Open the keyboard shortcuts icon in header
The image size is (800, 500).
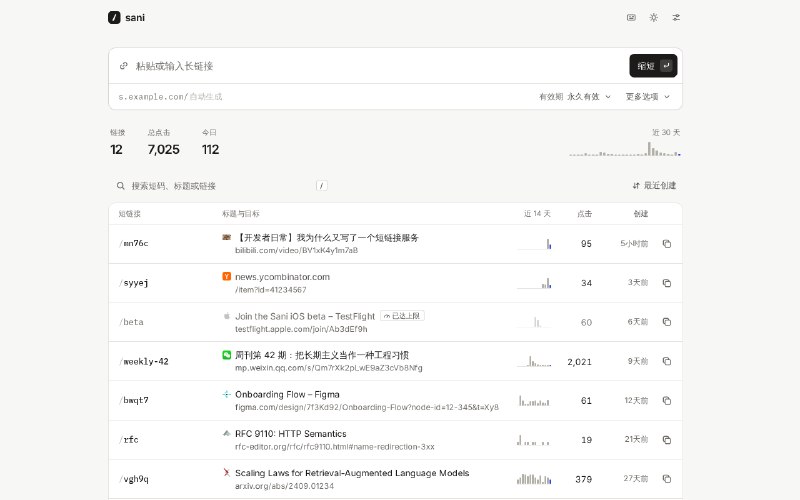[631, 17]
